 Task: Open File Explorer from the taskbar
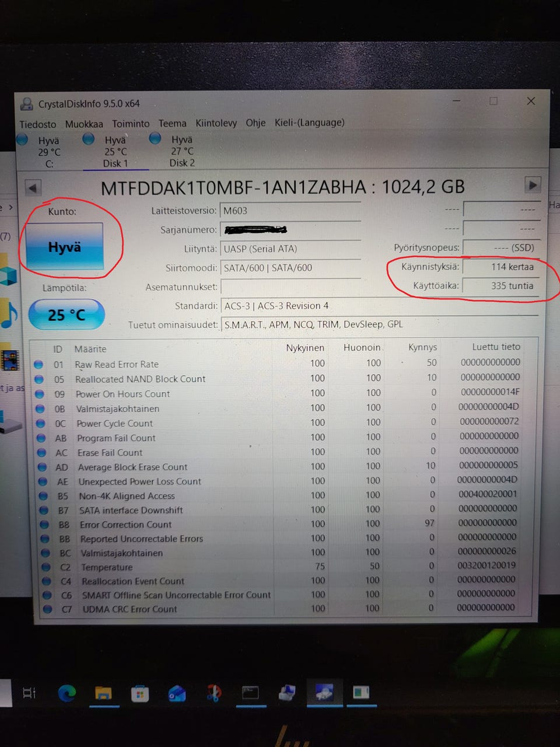click(103, 693)
